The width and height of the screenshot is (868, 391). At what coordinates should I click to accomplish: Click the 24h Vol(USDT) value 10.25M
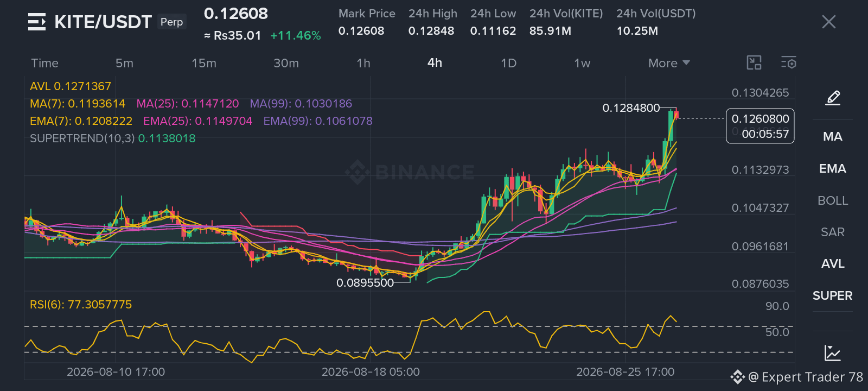(637, 31)
